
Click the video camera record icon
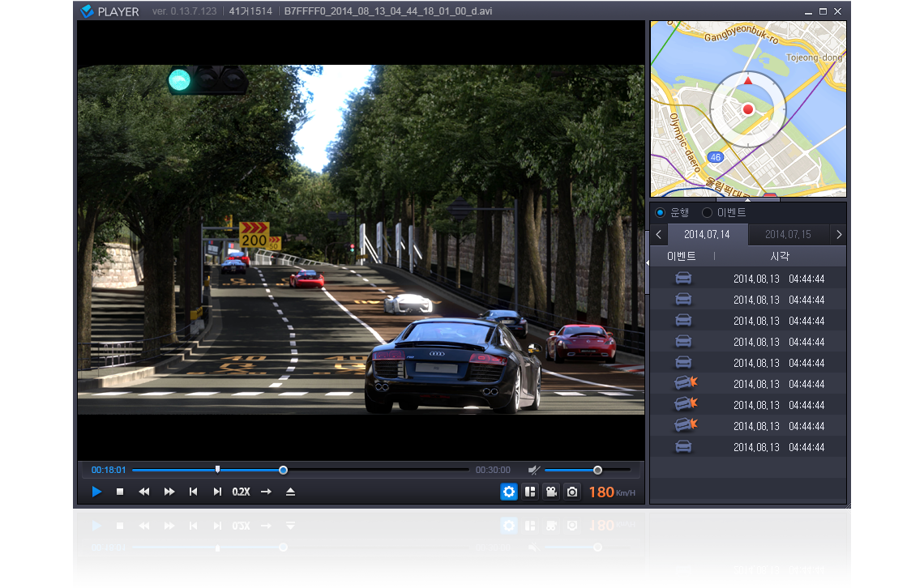(552, 492)
